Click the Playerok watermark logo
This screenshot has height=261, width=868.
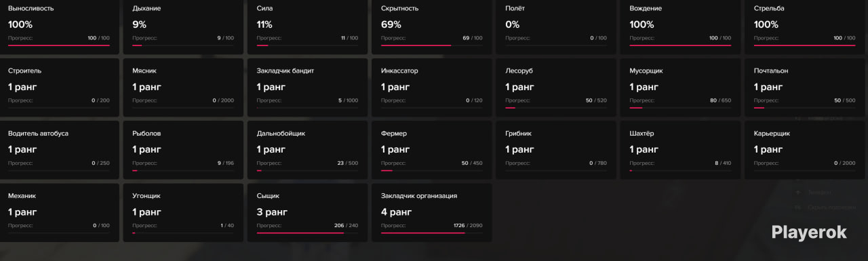point(809,233)
